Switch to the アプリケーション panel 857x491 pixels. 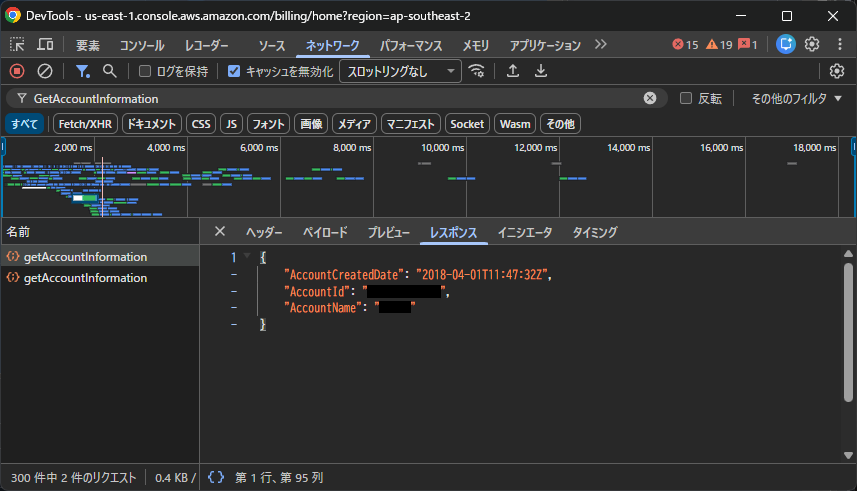pos(545,45)
